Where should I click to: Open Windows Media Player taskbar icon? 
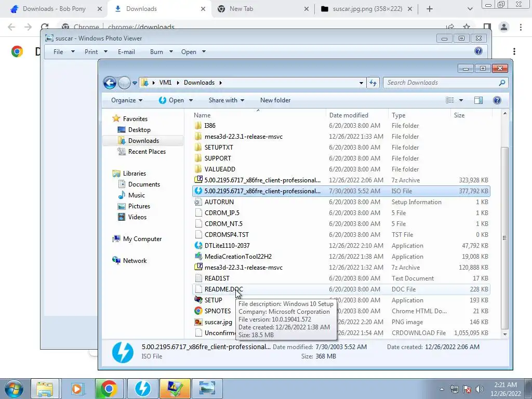[x=77, y=389]
